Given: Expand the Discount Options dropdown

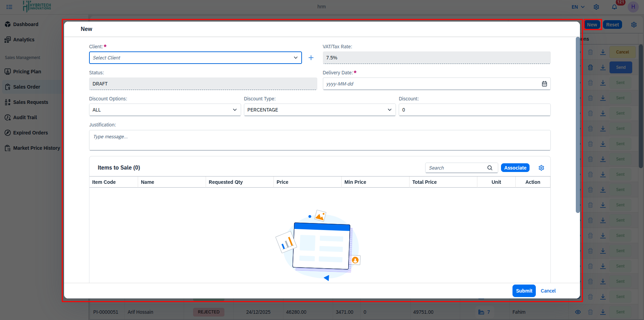Looking at the screenshot, I should (164, 109).
